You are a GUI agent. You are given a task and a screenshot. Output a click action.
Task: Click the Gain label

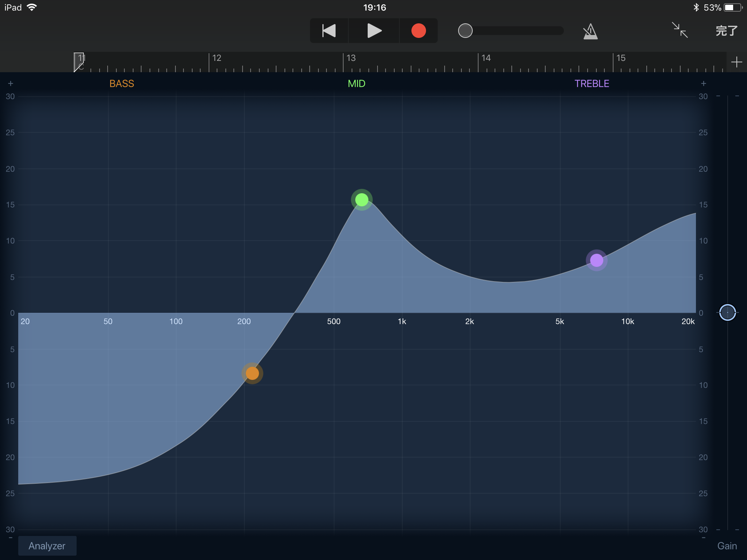(x=727, y=546)
